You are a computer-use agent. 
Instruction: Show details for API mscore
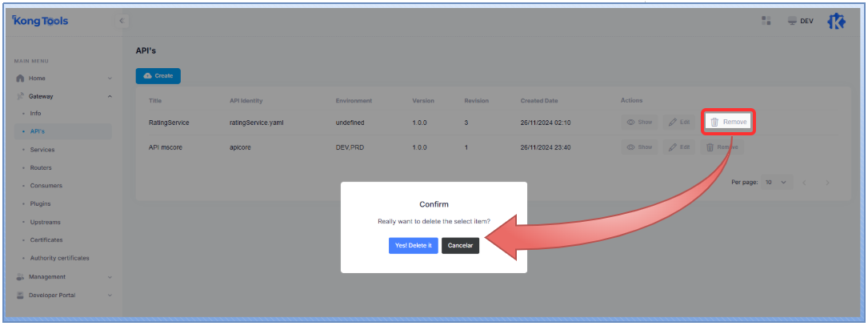pyautogui.click(x=639, y=147)
